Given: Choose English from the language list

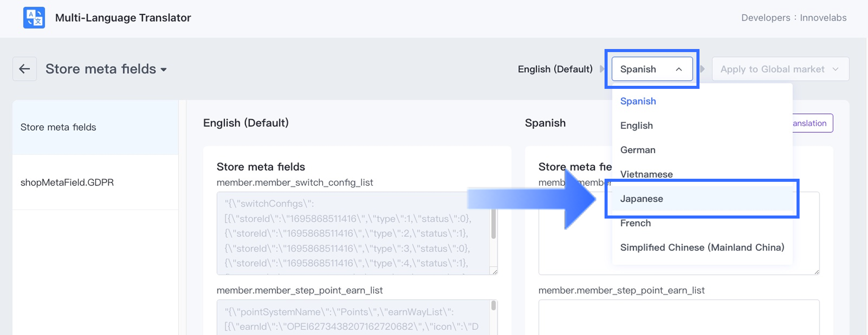Looking at the screenshot, I should pyautogui.click(x=636, y=126).
